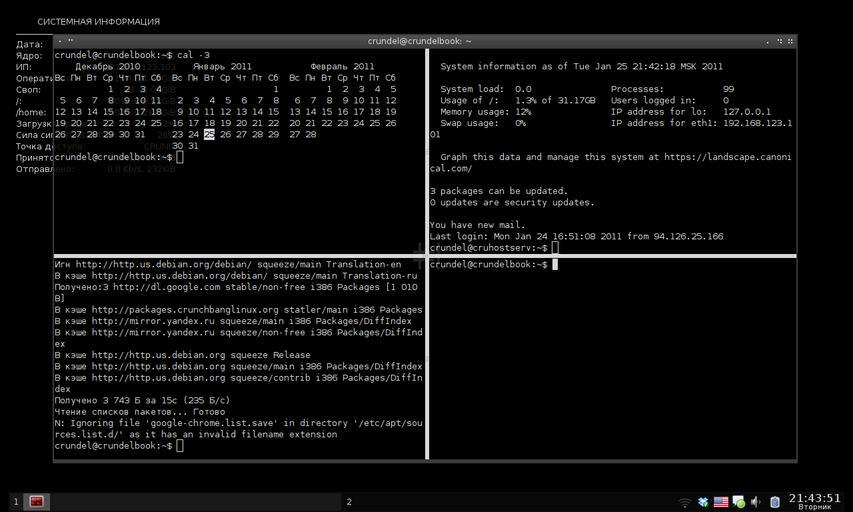Click the red terminal icon in taskbar
853x512 pixels.
coord(36,502)
